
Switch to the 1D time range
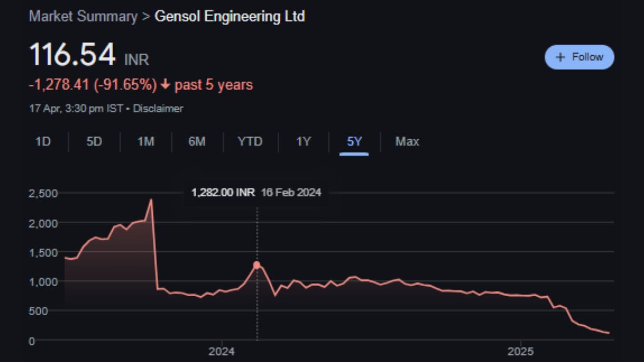[x=43, y=142]
